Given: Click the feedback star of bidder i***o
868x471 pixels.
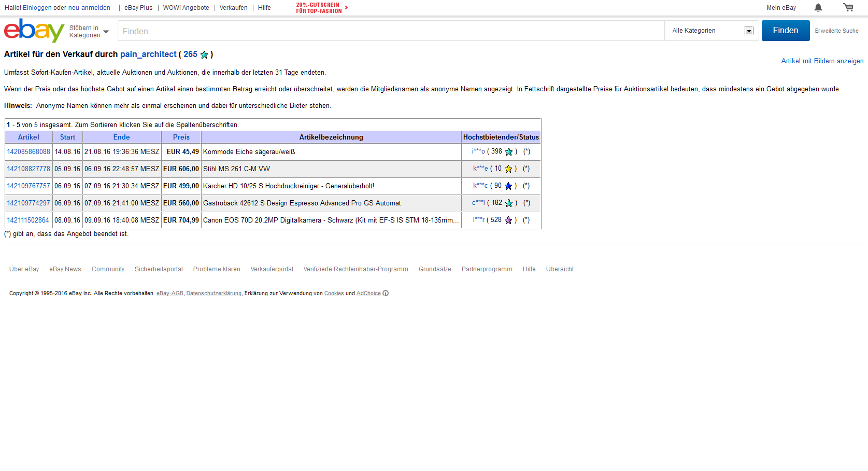Looking at the screenshot, I should 509,152.
